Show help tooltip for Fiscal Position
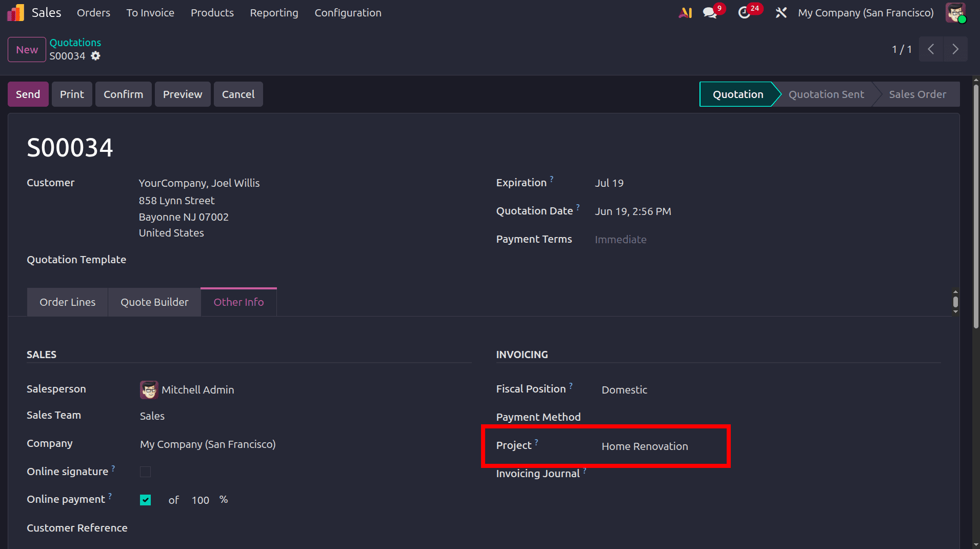 tap(571, 385)
